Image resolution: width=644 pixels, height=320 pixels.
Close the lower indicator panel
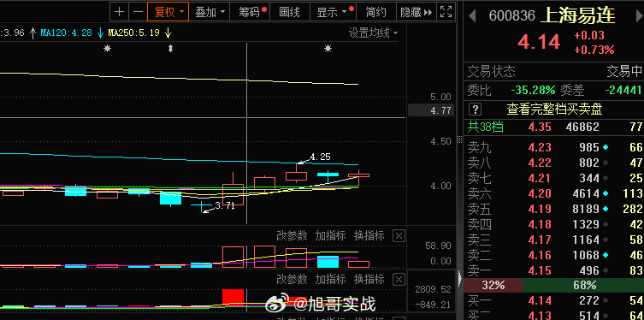coord(399,280)
